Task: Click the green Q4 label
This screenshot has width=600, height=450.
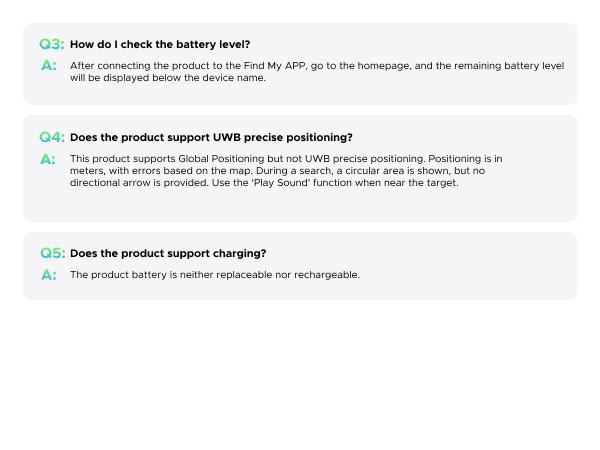Action: [52, 137]
